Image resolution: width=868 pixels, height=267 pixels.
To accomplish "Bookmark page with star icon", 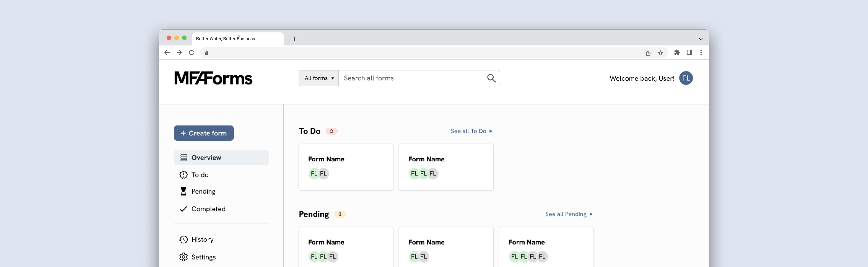I will point(660,53).
